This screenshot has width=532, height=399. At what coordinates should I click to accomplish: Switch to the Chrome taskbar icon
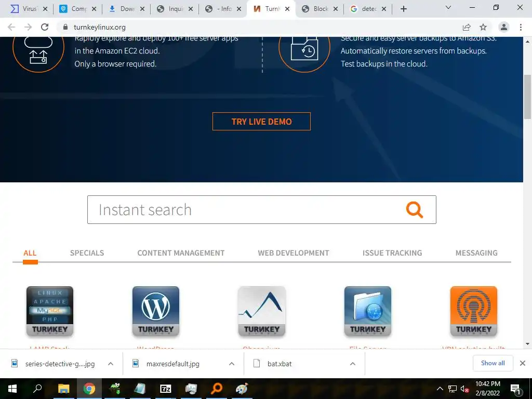pos(89,389)
